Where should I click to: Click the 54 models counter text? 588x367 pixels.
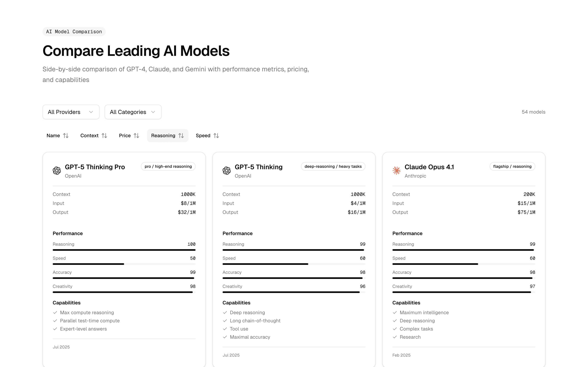[x=533, y=112]
